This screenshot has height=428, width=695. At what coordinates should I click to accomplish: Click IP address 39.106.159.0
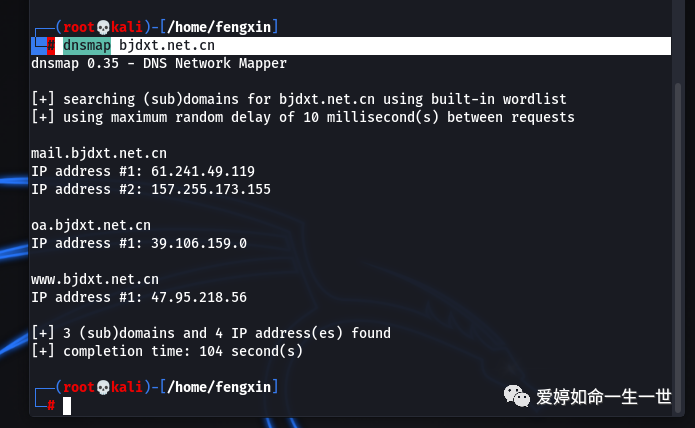click(x=195, y=243)
